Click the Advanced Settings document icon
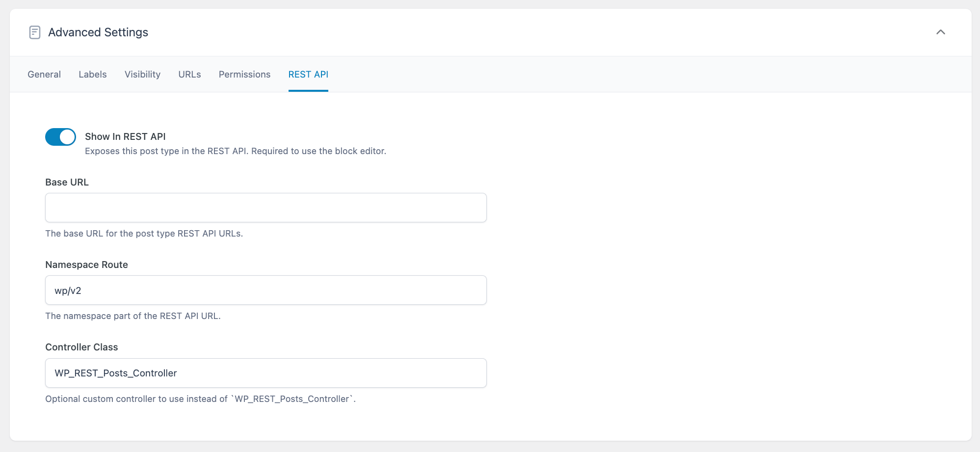Viewport: 980px width, 452px height. pyautogui.click(x=35, y=32)
